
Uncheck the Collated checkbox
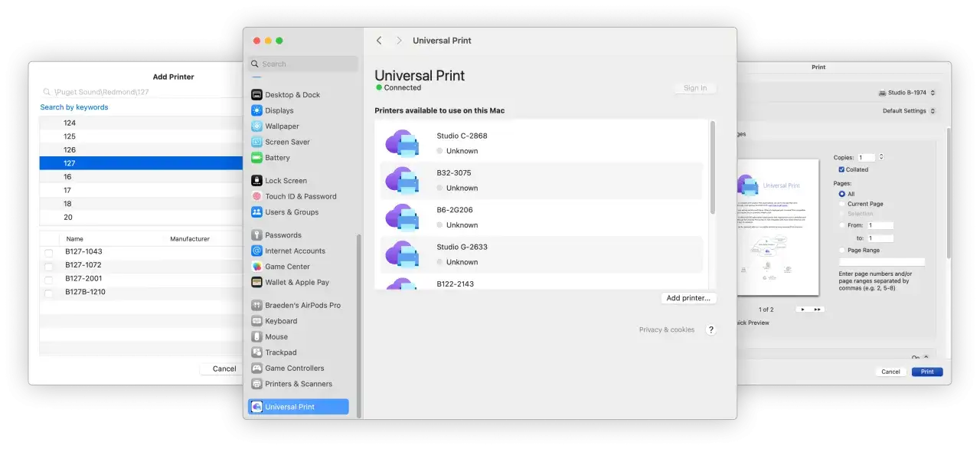click(x=841, y=169)
